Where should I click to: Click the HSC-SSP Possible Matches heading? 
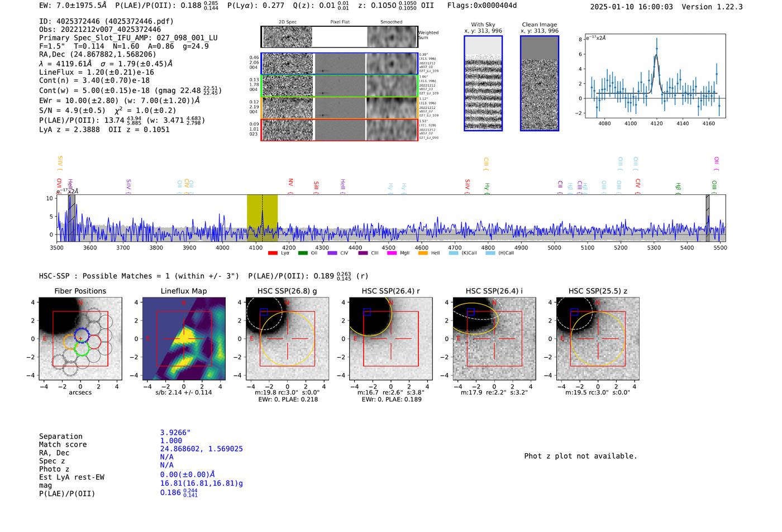tap(139, 276)
